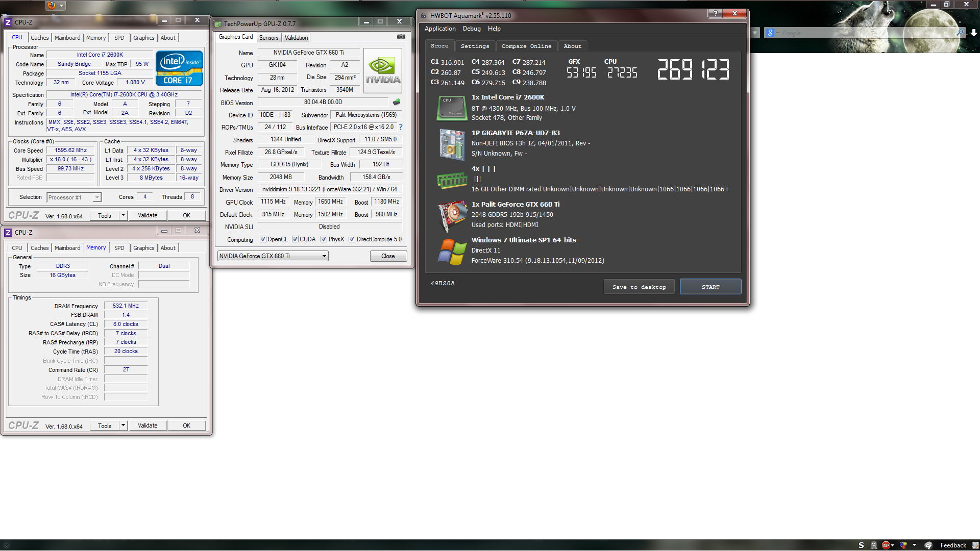Click the About tab in Aquamark
The image size is (980, 551).
pyautogui.click(x=572, y=46)
